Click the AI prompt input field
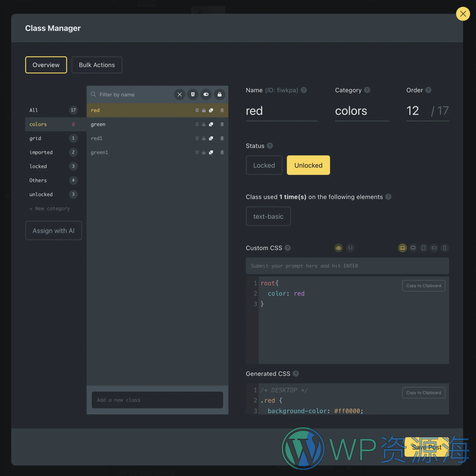 [x=347, y=266]
